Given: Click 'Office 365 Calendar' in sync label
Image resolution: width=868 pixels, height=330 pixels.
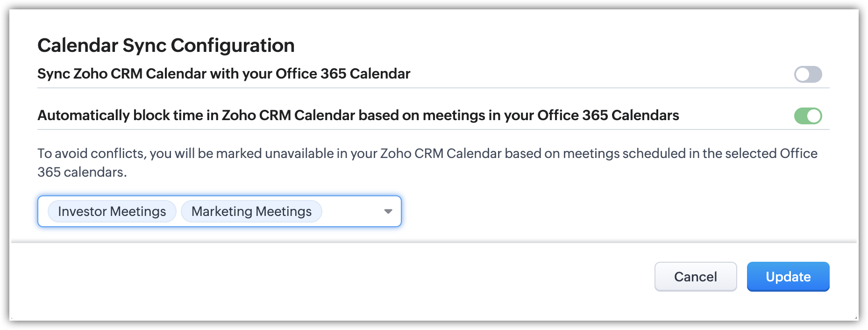Looking at the screenshot, I should pyautogui.click(x=342, y=74).
